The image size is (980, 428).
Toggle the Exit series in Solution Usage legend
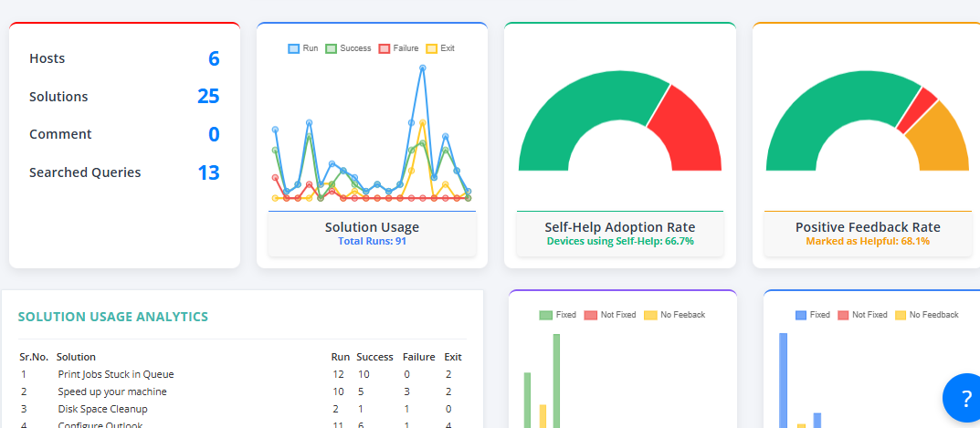coord(440,48)
